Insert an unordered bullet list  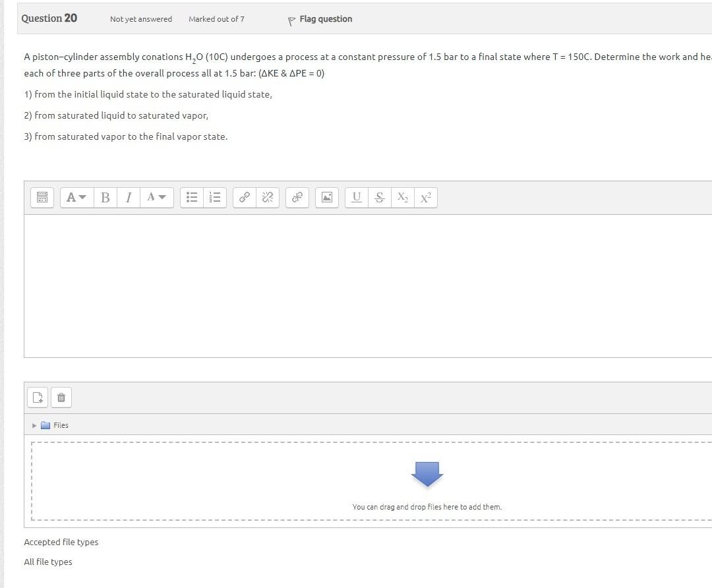point(192,198)
